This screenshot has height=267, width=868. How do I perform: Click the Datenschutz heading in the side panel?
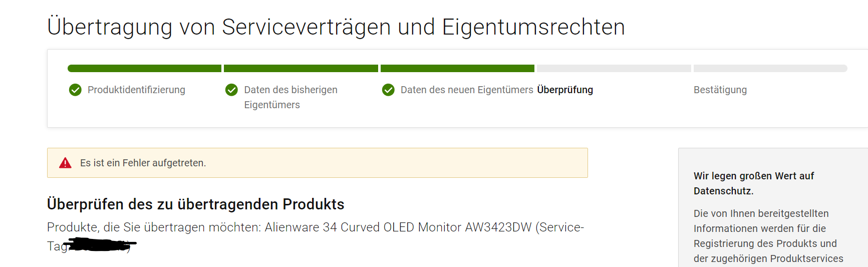[x=754, y=183]
